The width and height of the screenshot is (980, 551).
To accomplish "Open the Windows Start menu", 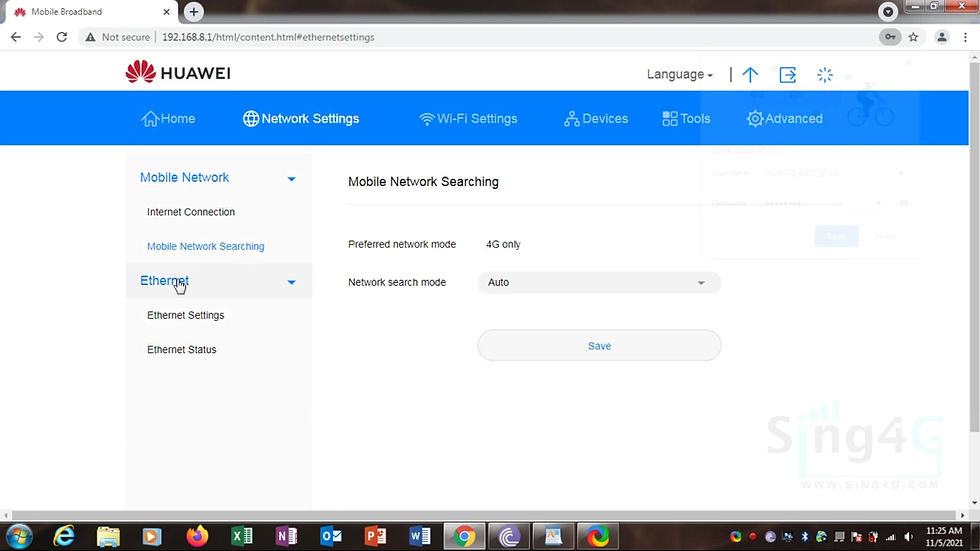I will pyautogui.click(x=19, y=536).
